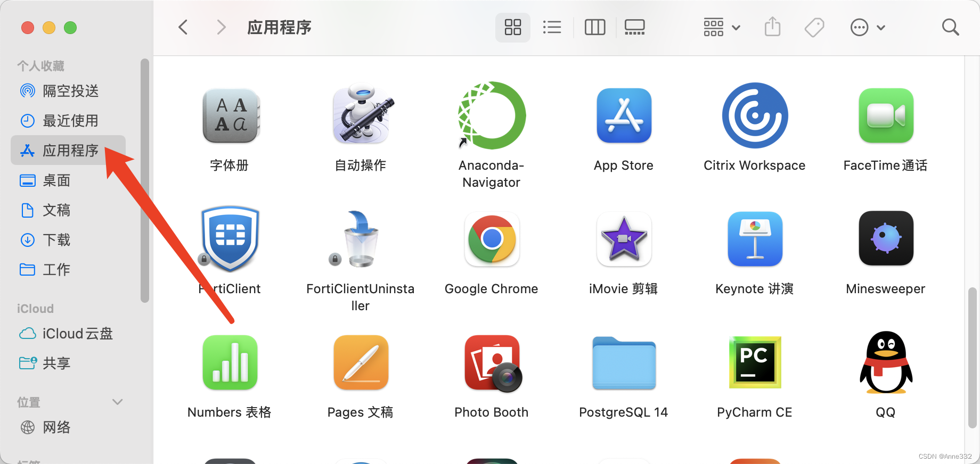Select 文稿 (Documents) in the sidebar
This screenshot has width=980, height=464.
68,210
